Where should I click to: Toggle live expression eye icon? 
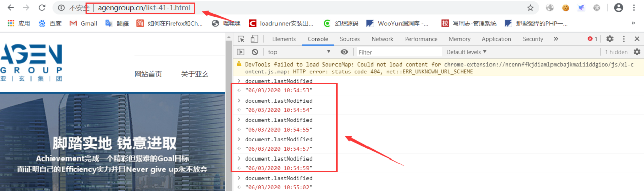344,52
